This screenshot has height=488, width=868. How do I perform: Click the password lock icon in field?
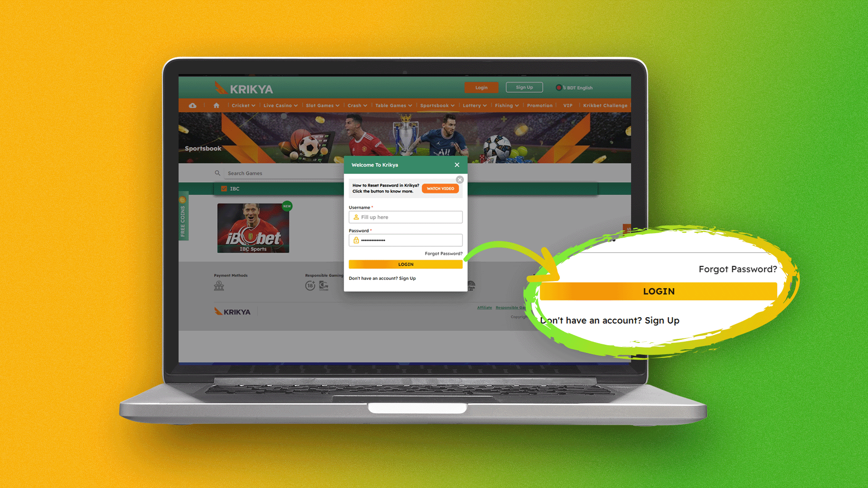point(356,239)
